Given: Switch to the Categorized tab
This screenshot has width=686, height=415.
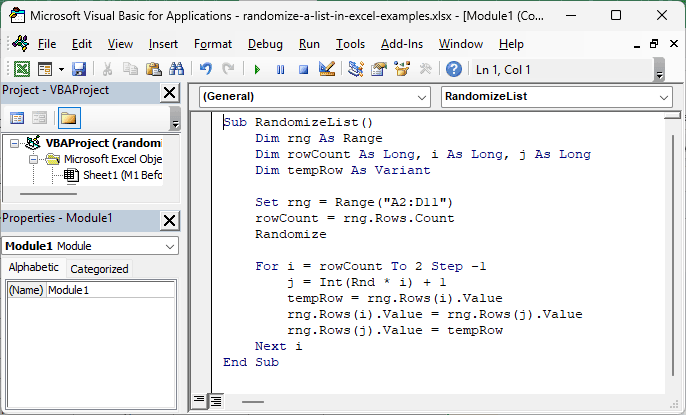Looking at the screenshot, I should [x=99, y=269].
